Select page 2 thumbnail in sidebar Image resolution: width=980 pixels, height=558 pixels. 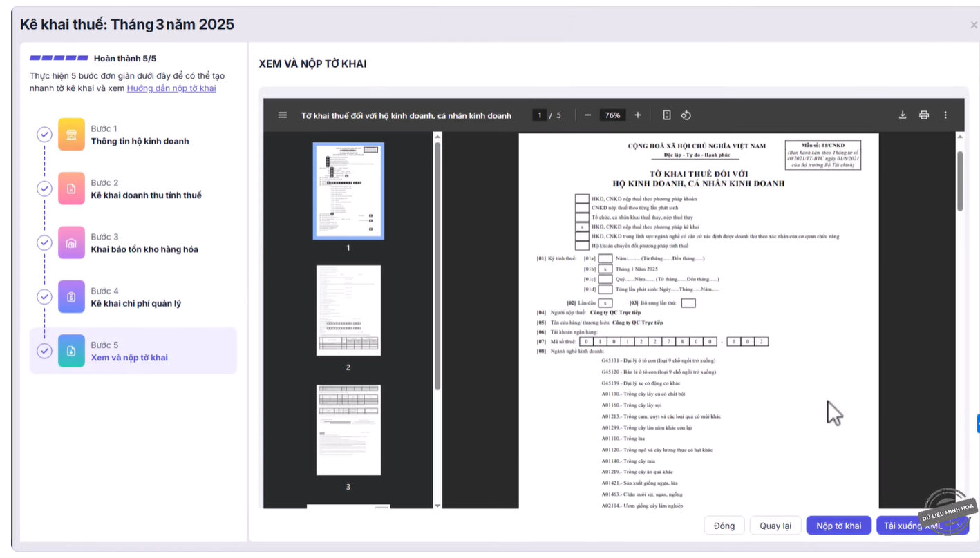(348, 311)
